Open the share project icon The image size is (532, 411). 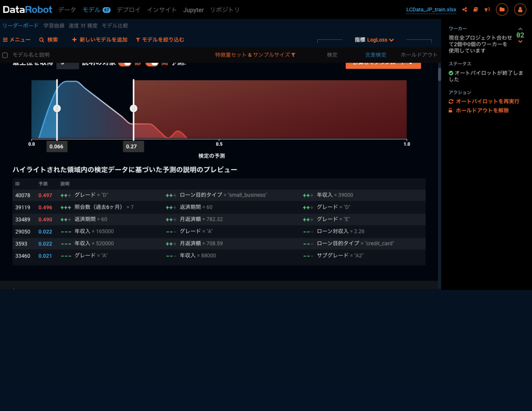coord(465,9)
